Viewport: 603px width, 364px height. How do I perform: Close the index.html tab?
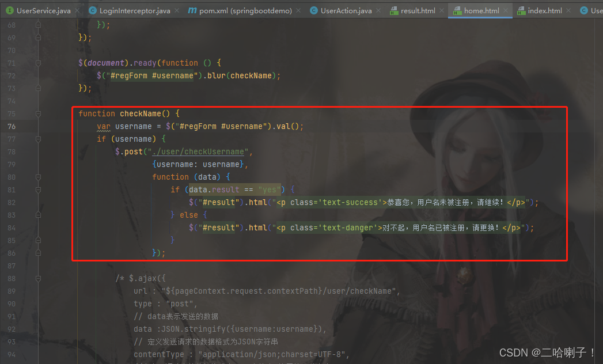568,11
